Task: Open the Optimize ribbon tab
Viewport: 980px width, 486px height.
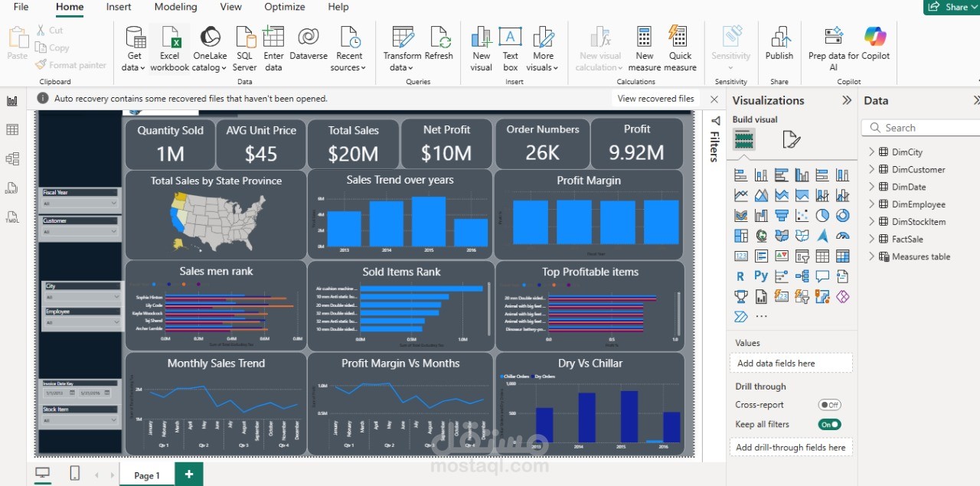Action: [x=285, y=7]
